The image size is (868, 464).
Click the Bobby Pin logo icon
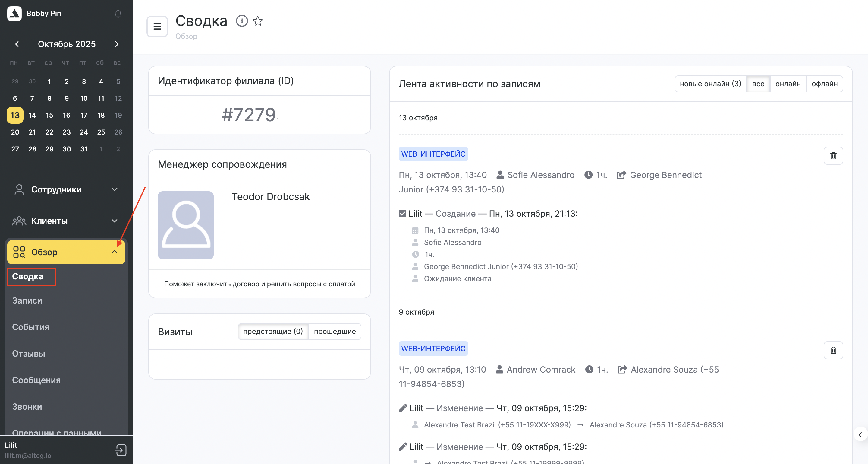coord(14,14)
